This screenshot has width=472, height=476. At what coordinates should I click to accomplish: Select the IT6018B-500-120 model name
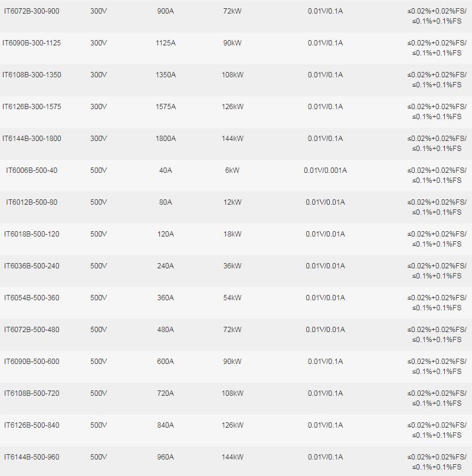(x=32, y=234)
